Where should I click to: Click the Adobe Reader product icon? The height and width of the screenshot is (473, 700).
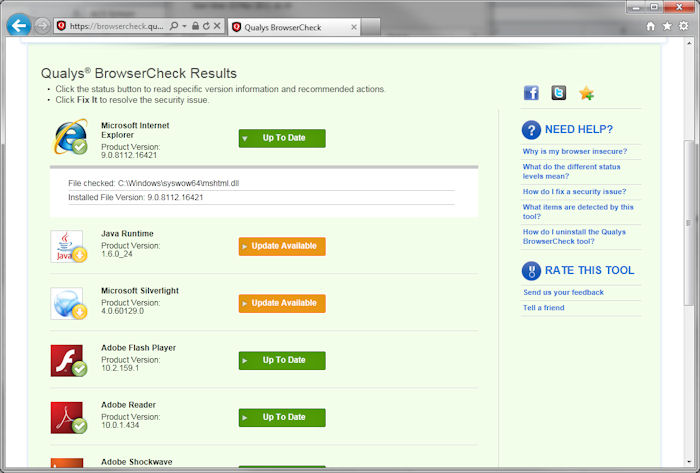tap(68, 418)
